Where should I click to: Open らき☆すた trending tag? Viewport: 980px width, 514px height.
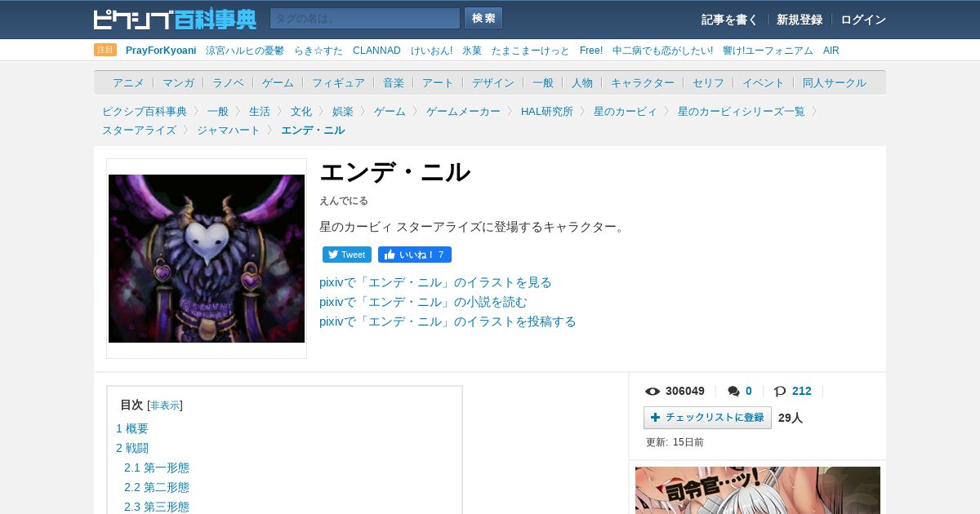click(318, 51)
